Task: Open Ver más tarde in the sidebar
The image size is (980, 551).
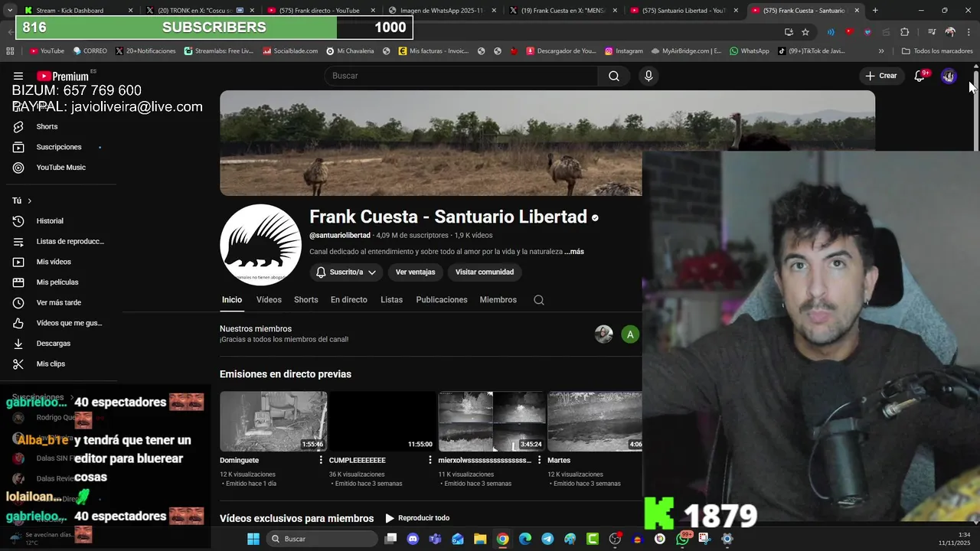Action: [x=58, y=303]
